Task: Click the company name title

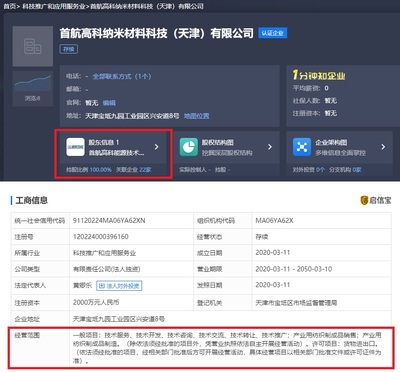Action: tap(157, 33)
